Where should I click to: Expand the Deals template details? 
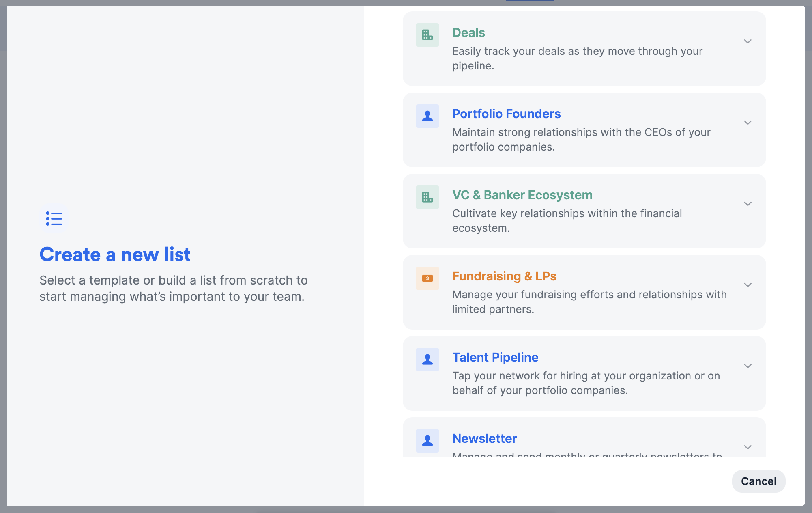(x=748, y=41)
